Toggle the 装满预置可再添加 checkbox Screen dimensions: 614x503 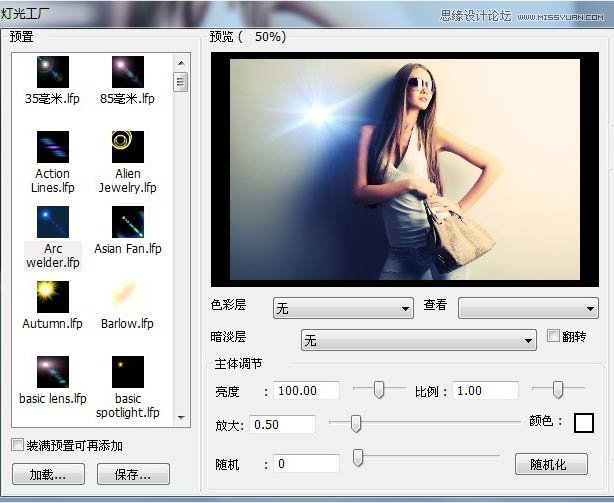click(17, 445)
